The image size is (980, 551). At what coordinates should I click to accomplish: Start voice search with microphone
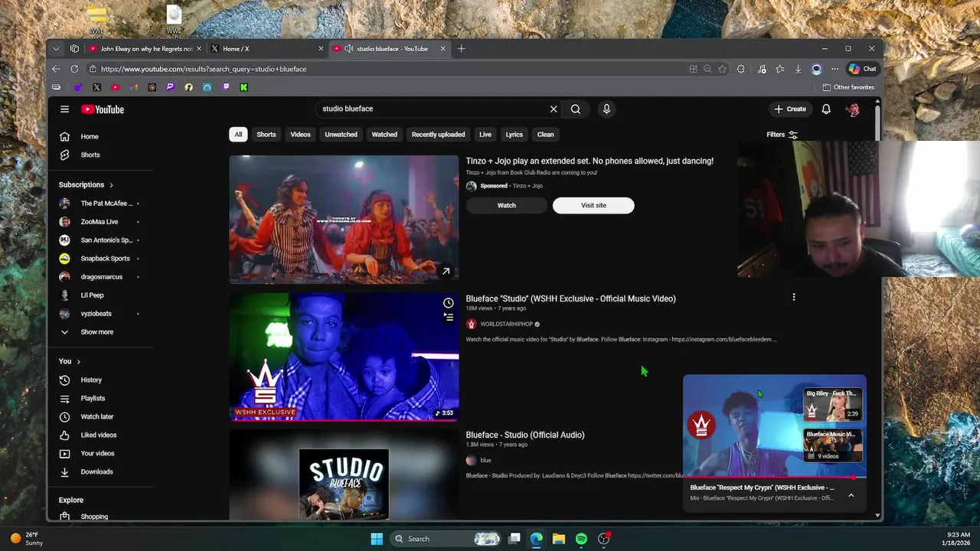pyautogui.click(x=606, y=109)
